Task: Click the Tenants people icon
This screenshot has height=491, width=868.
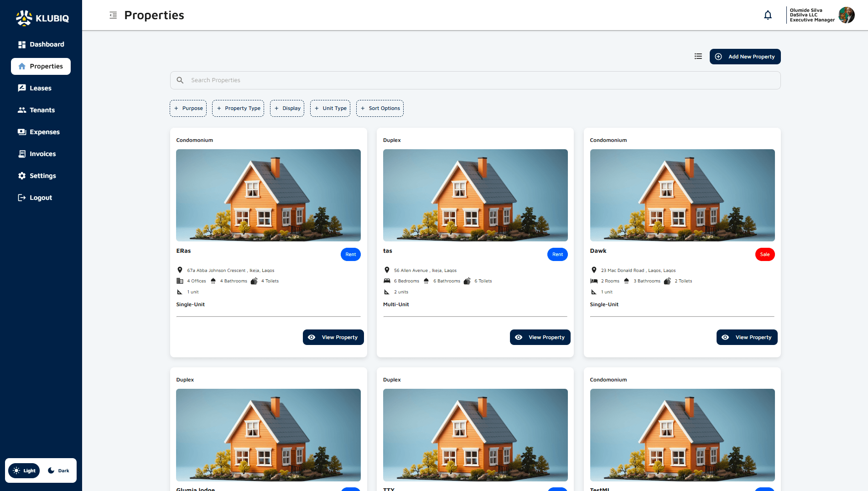Action: point(21,110)
